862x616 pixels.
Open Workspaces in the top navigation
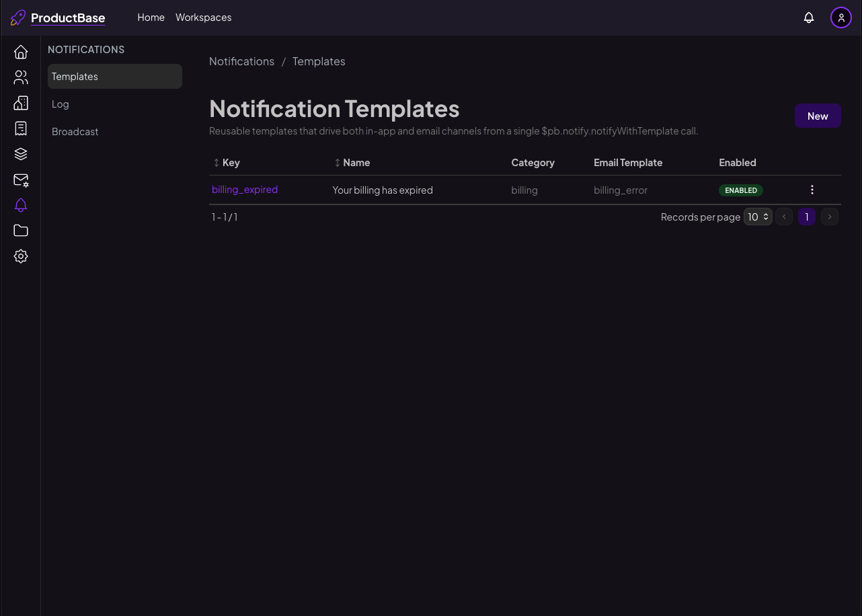[x=204, y=17]
